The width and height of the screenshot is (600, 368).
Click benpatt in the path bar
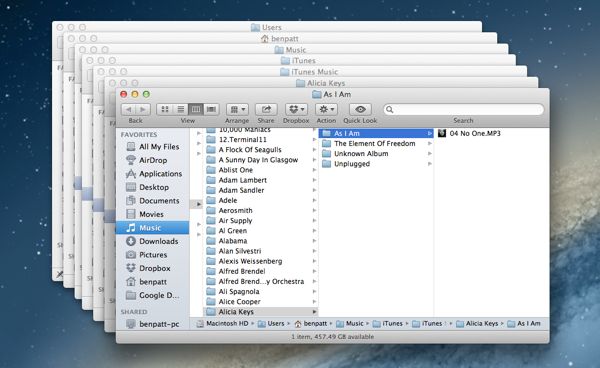[x=311, y=324]
